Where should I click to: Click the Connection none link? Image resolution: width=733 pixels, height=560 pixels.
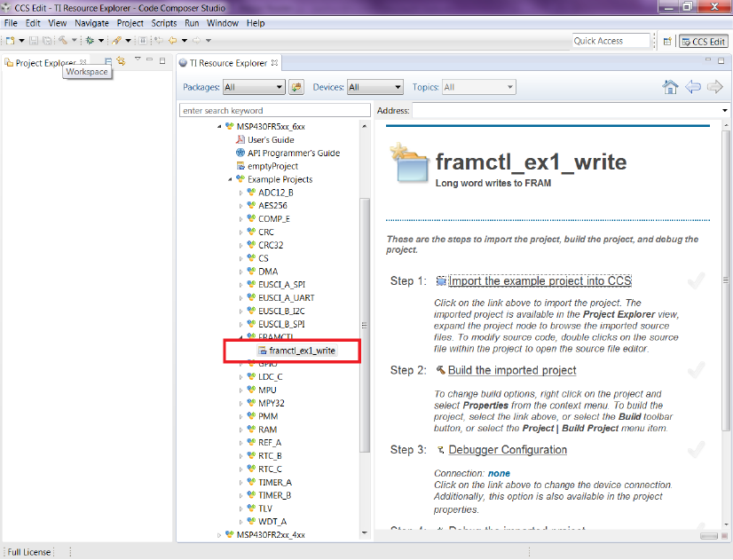tap(499, 474)
